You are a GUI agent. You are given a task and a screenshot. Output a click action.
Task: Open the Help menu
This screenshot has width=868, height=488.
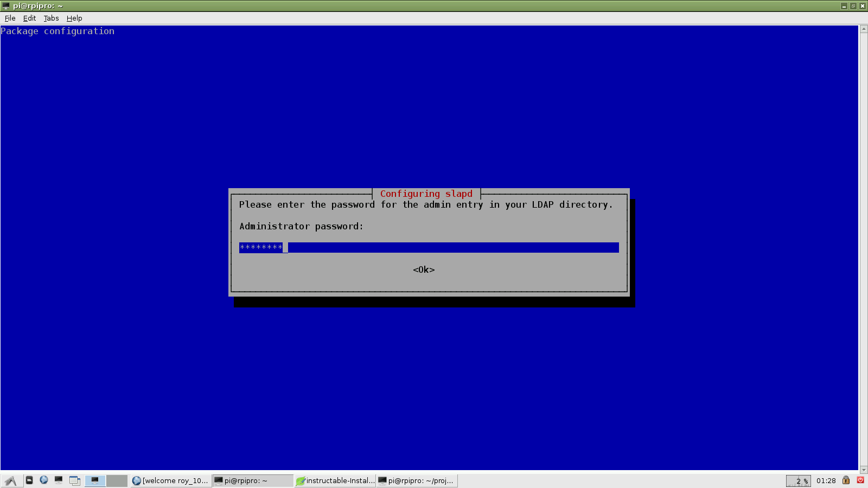click(x=74, y=18)
